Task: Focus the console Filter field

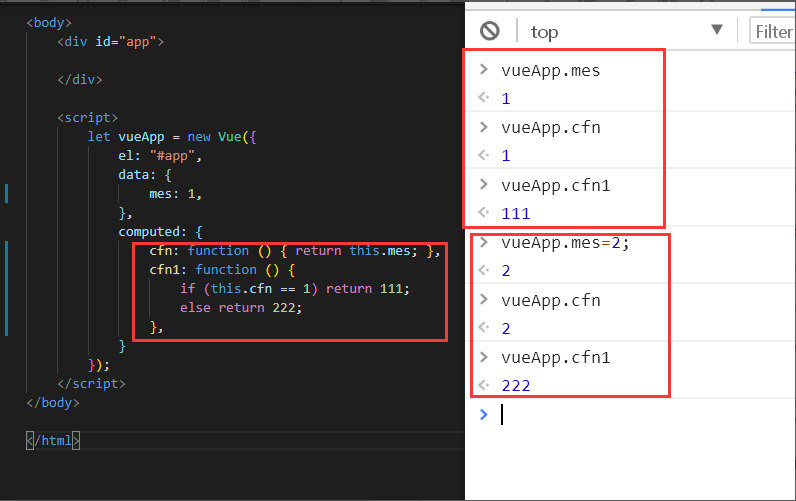Action: tap(773, 31)
